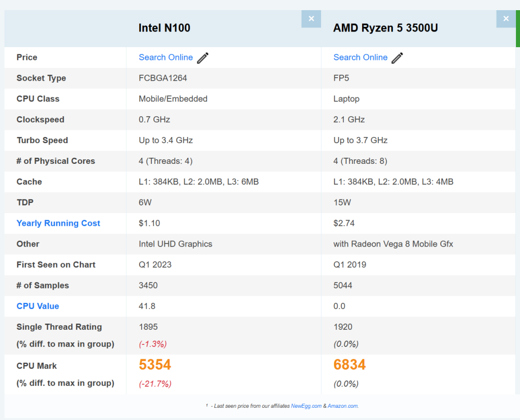520x420 pixels.
Task: Visit the NewEgg.com affiliate link
Action: [x=306, y=406]
